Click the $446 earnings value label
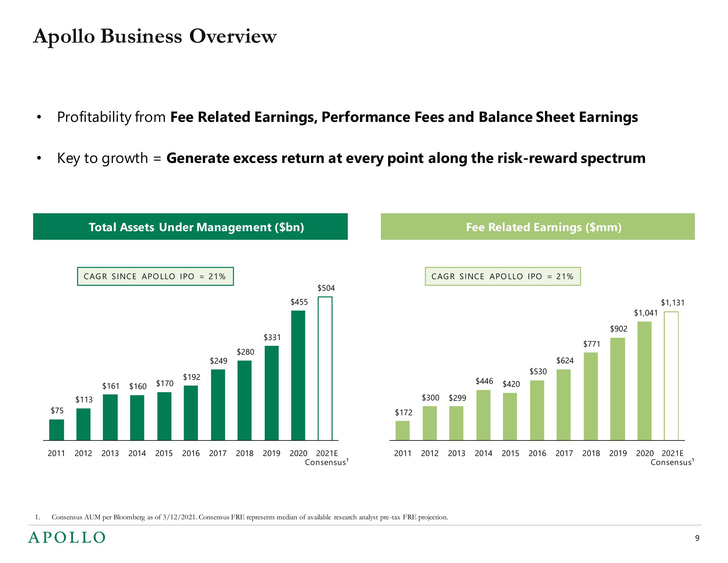Image resolution: width=728 pixels, height=563 pixels. pyautogui.click(x=484, y=381)
